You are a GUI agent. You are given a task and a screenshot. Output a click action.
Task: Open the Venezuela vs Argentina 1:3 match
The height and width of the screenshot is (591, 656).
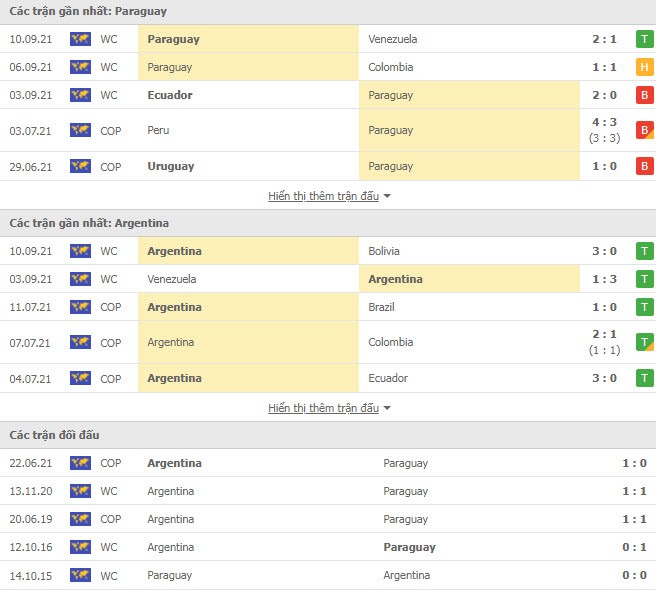click(328, 279)
